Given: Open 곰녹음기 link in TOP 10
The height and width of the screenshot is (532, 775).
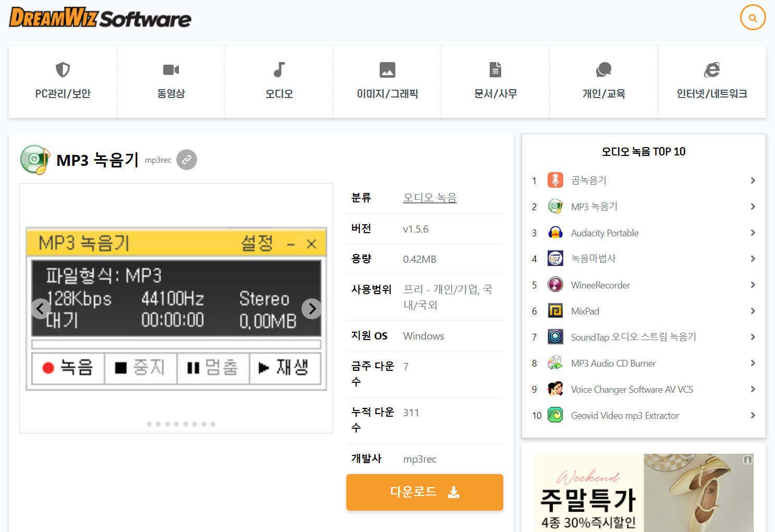Looking at the screenshot, I should pos(589,180).
